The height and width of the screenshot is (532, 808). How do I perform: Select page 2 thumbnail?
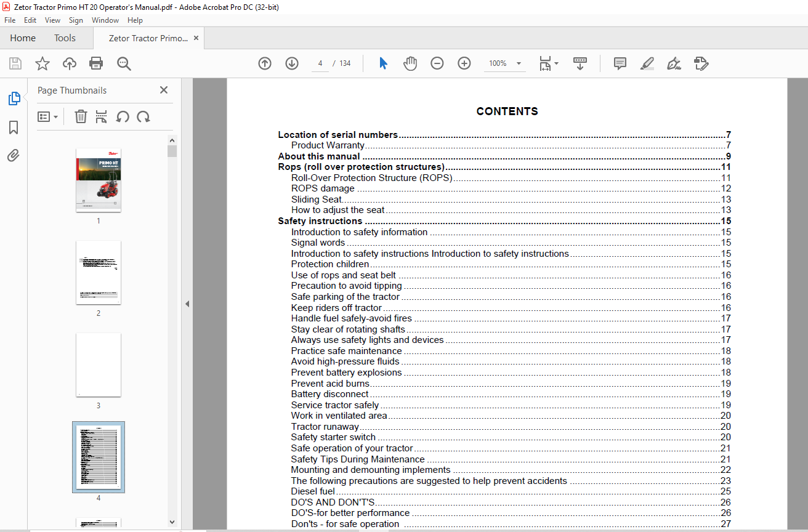point(99,272)
